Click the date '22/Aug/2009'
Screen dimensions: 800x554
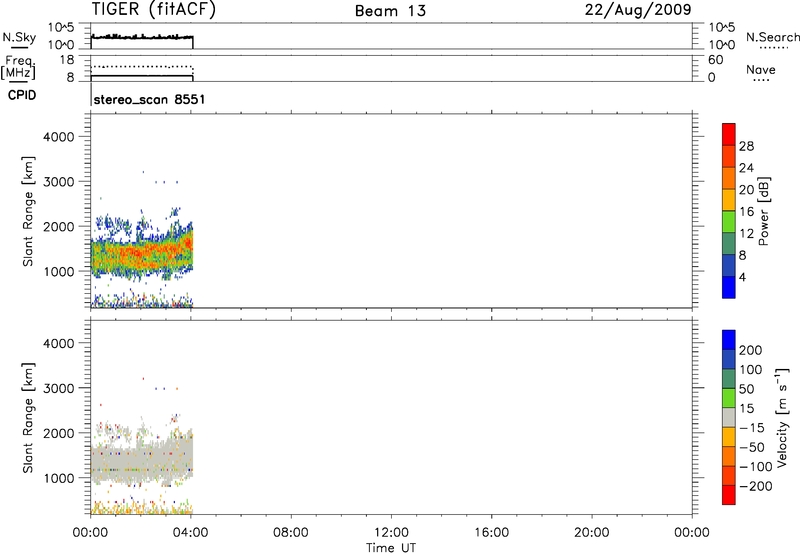pyautogui.click(x=638, y=10)
